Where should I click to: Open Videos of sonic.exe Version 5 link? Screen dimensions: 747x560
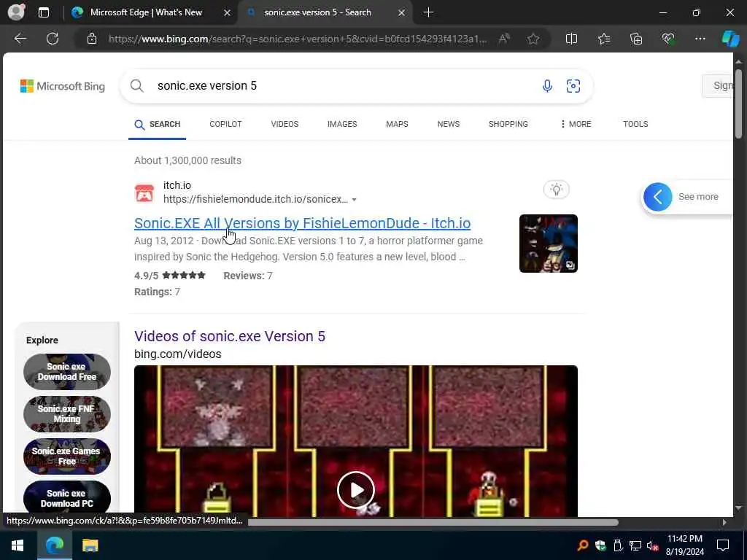pyautogui.click(x=230, y=336)
